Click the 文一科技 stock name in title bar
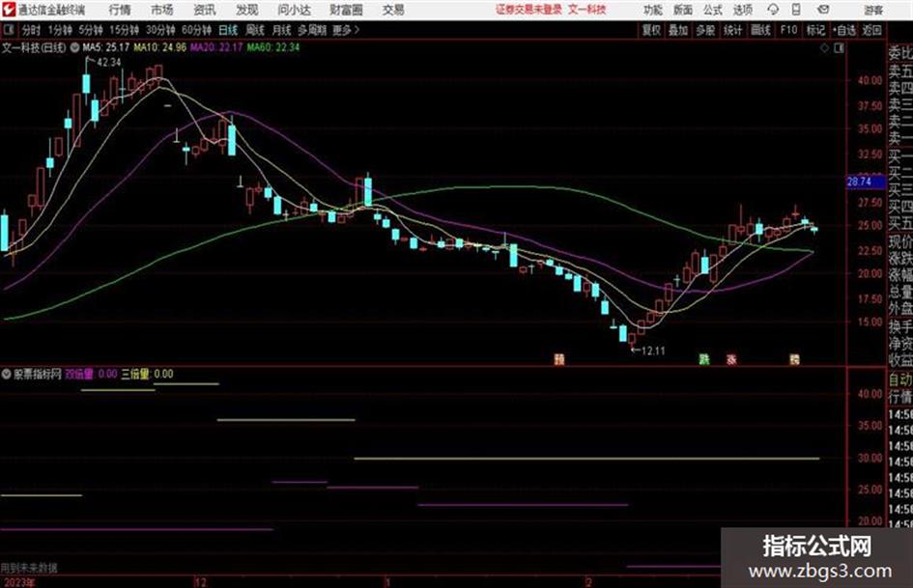 tap(587, 10)
